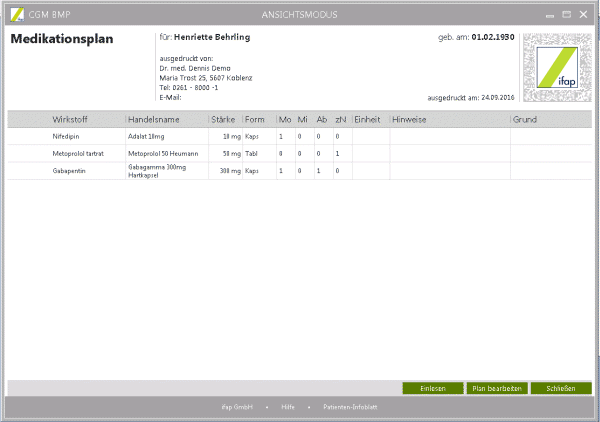This screenshot has width=600, height=422.
Task: Select the Gabapentin medication row
Action: [69, 171]
